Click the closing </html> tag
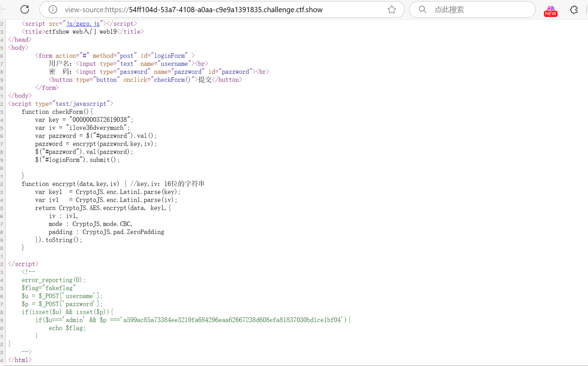 tap(20, 360)
